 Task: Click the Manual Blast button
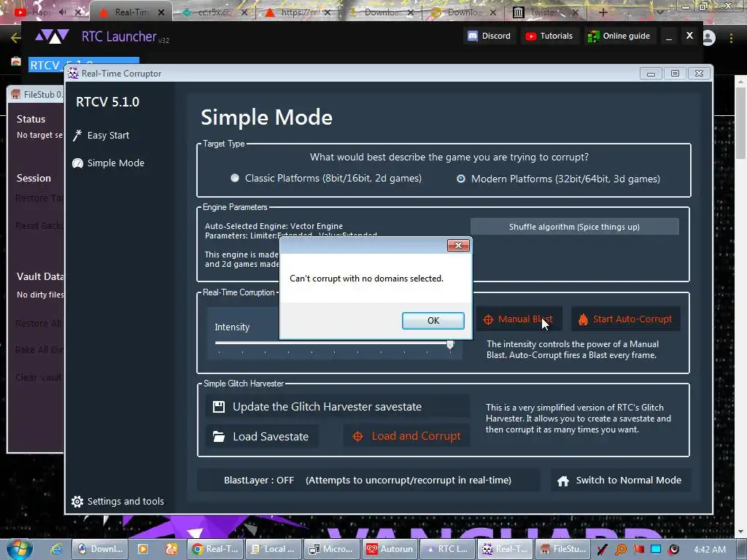(x=519, y=319)
